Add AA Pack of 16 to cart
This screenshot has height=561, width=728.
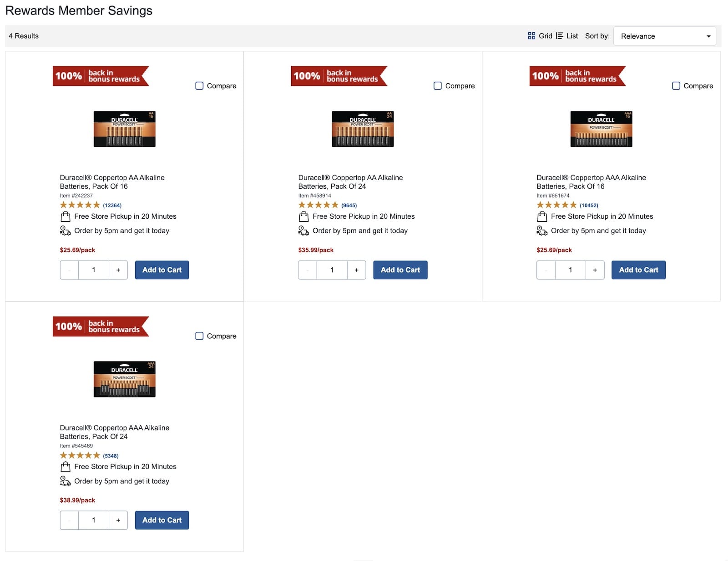(162, 270)
